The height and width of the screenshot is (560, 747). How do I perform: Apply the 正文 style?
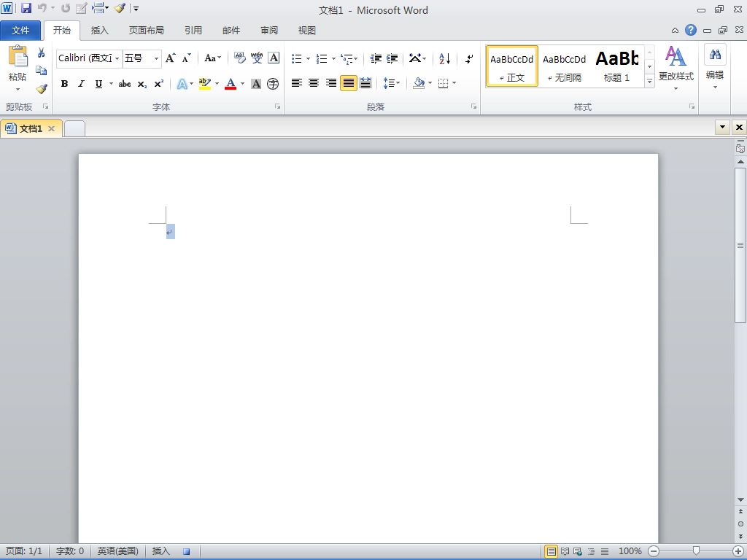[512, 66]
